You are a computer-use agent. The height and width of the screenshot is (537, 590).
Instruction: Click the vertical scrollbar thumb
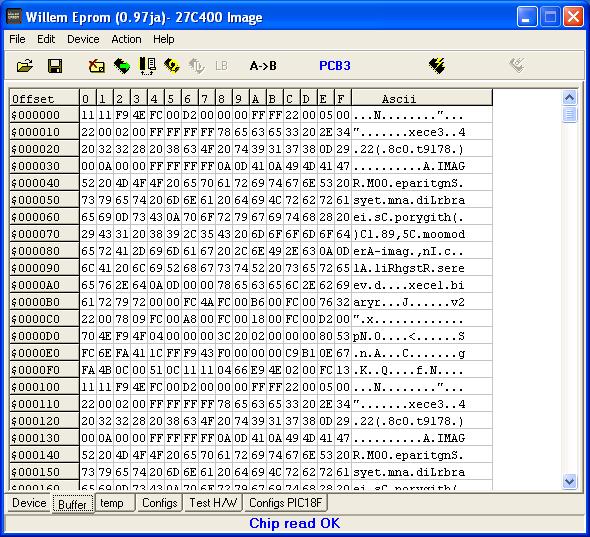pos(569,115)
